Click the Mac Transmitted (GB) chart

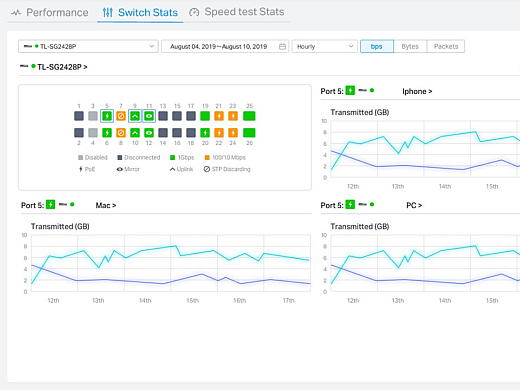click(x=171, y=263)
